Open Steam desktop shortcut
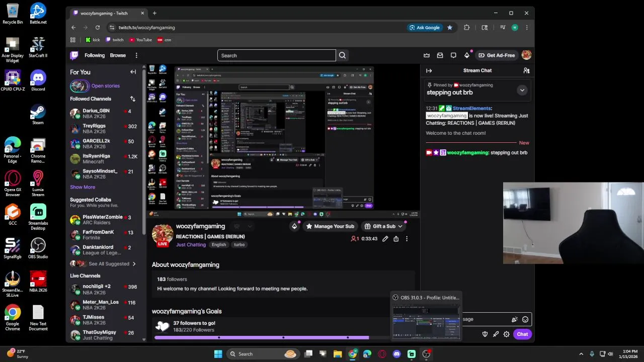 [38, 115]
